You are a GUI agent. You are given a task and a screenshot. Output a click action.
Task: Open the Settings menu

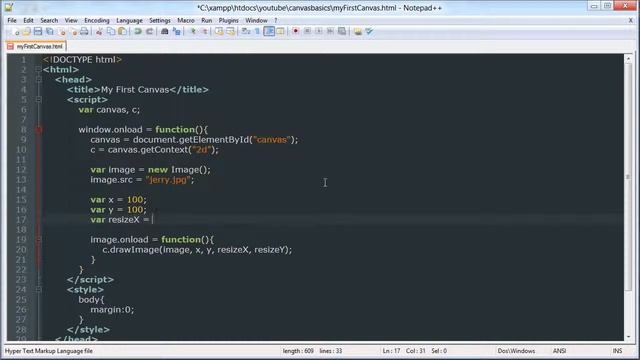pos(160,20)
